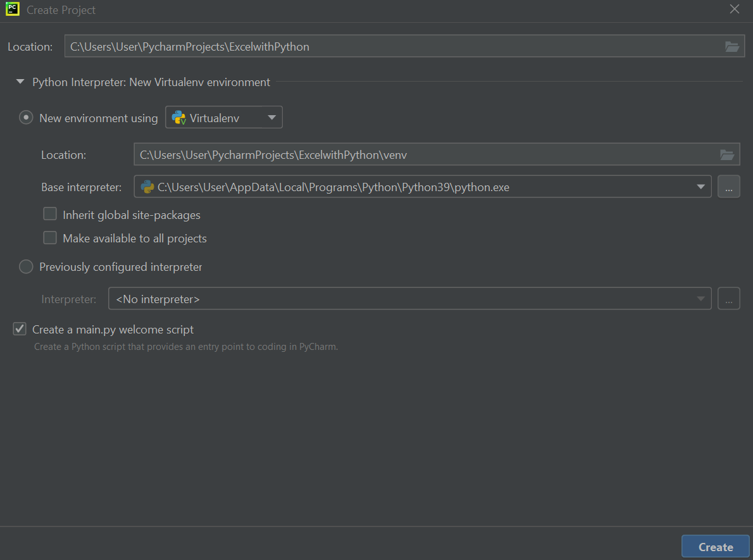Click inside the project Location path field

click(x=380, y=46)
